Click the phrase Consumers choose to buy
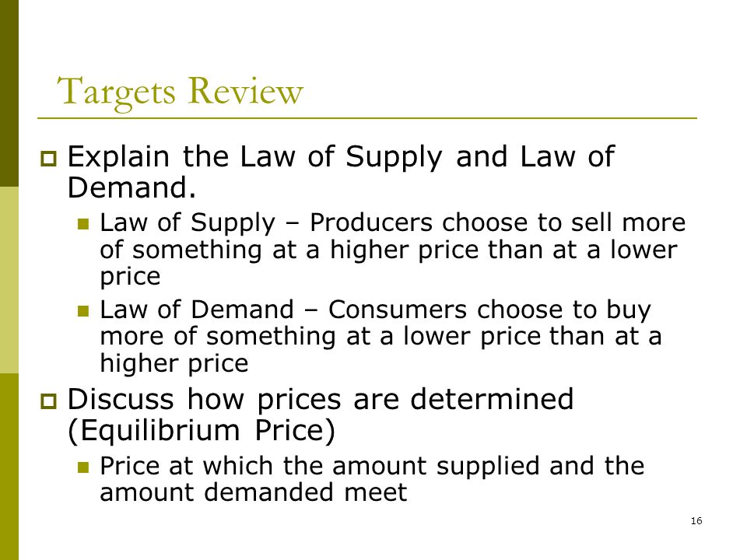Viewport: 747px width, 560px height. [x=489, y=310]
